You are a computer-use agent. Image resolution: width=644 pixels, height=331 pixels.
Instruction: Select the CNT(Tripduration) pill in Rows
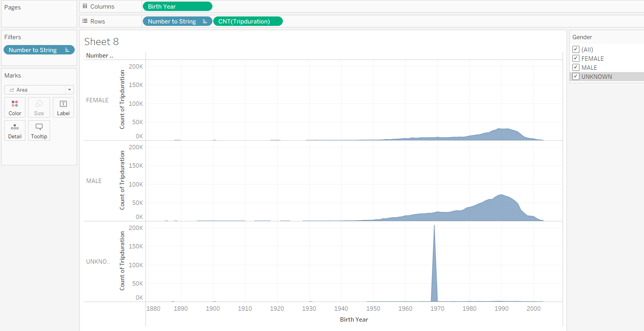(x=248, y=21)
